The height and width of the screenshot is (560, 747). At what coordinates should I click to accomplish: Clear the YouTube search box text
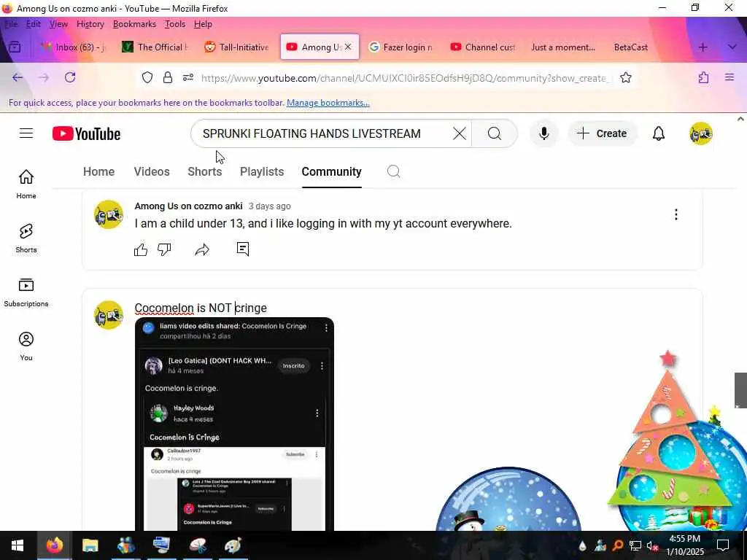click(x=460, y=134)
